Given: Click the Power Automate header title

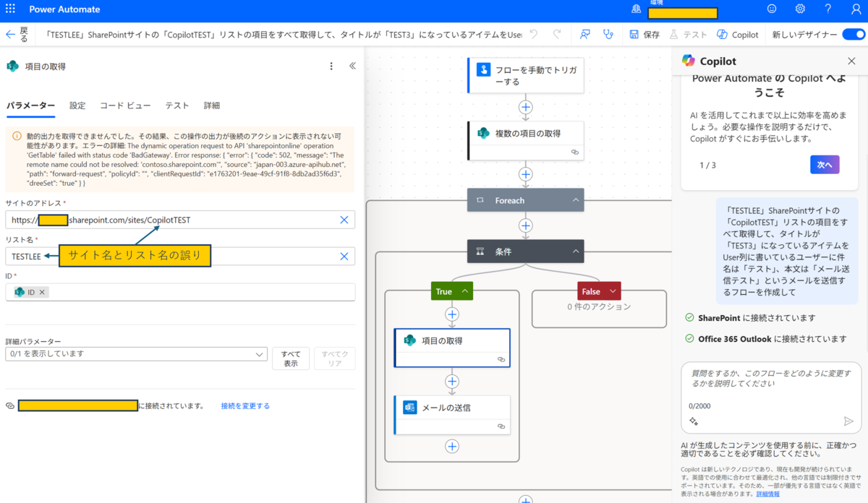Looking at the screenshot, I should pyautogui.click(x=64, y=9).
